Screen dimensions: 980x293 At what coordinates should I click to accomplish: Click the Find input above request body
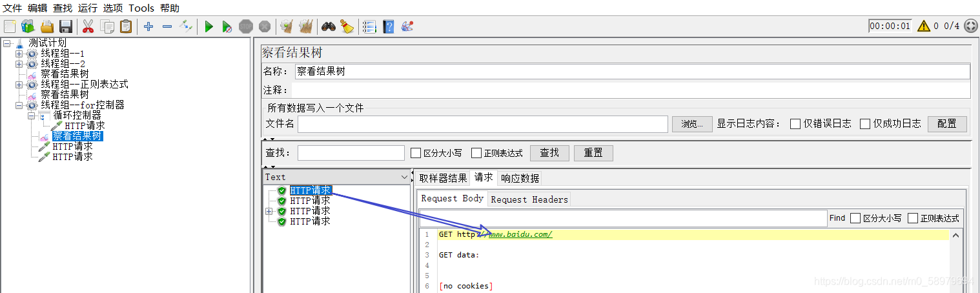[x=623, y=218]
